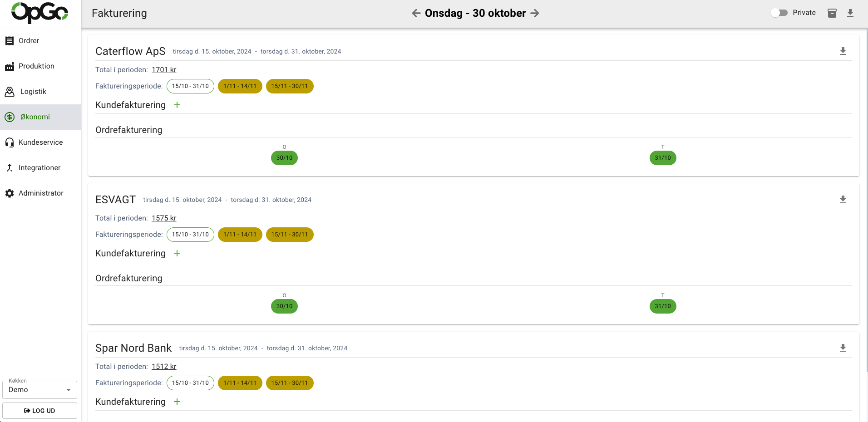Open Spar Nord Bank total 1512 kr link
The image size is (868, 422).
point(164,367)
